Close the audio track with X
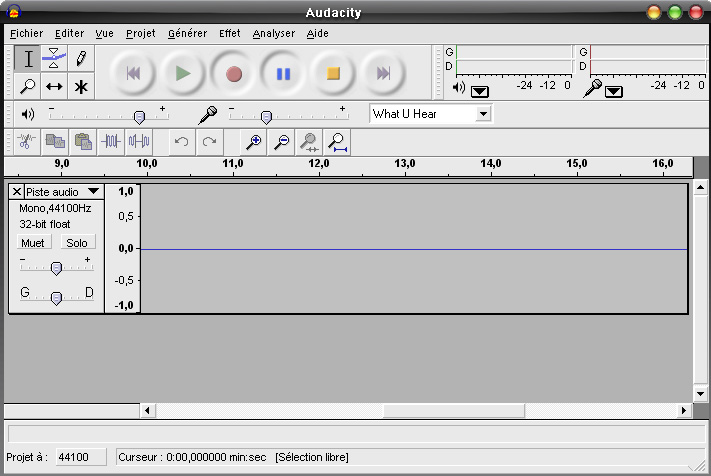The image size is (711, 476). [17, 192]
